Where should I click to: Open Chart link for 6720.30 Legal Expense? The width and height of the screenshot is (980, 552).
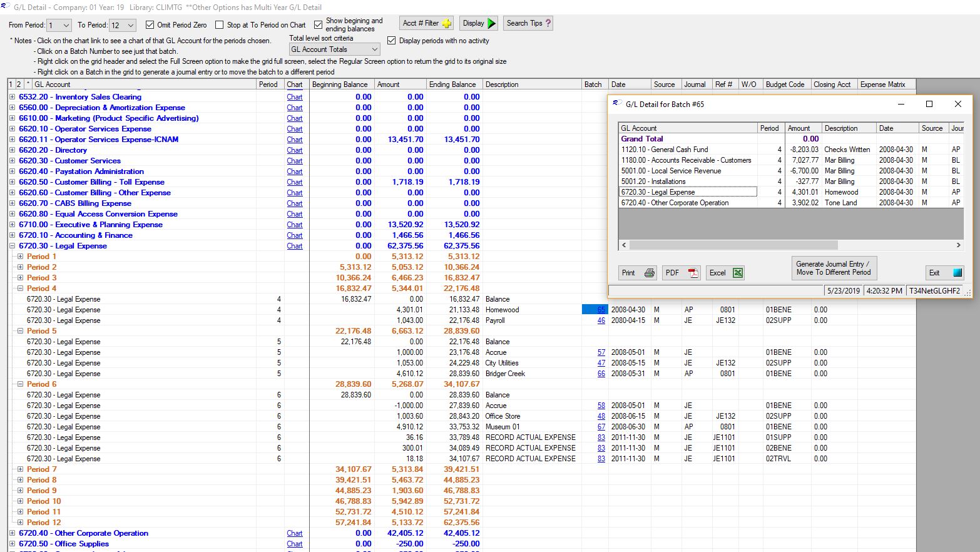tap(295, 246)
